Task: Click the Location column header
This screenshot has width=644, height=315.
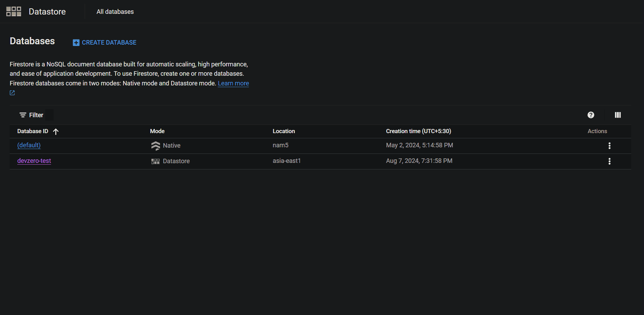Action: tap(284, 131)
